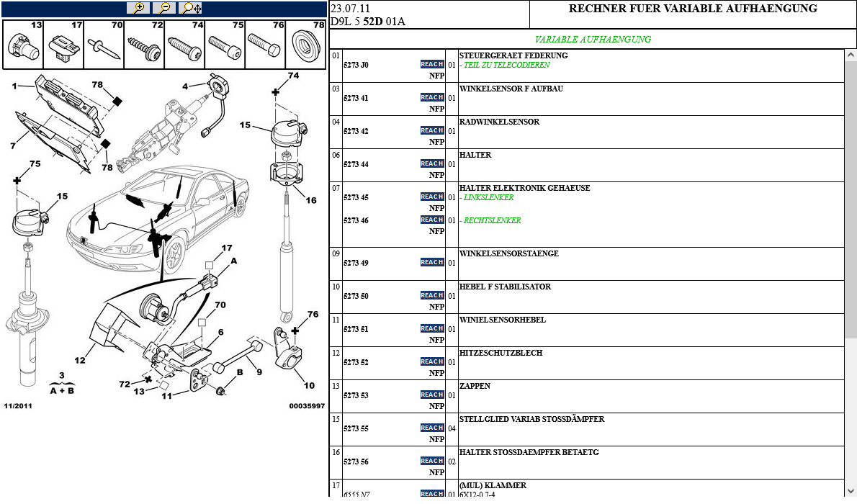Click callout number 12 in the diagram
This screenshot has height=504, width=857.
tap(80, 360)
